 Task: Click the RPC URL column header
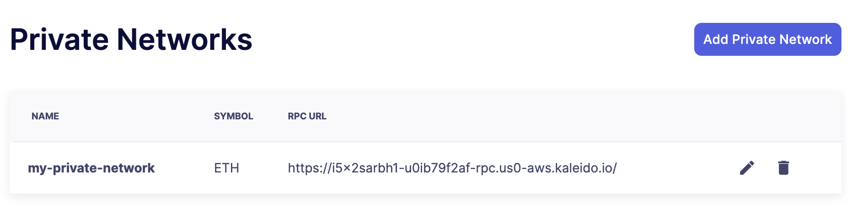(307, 116)
